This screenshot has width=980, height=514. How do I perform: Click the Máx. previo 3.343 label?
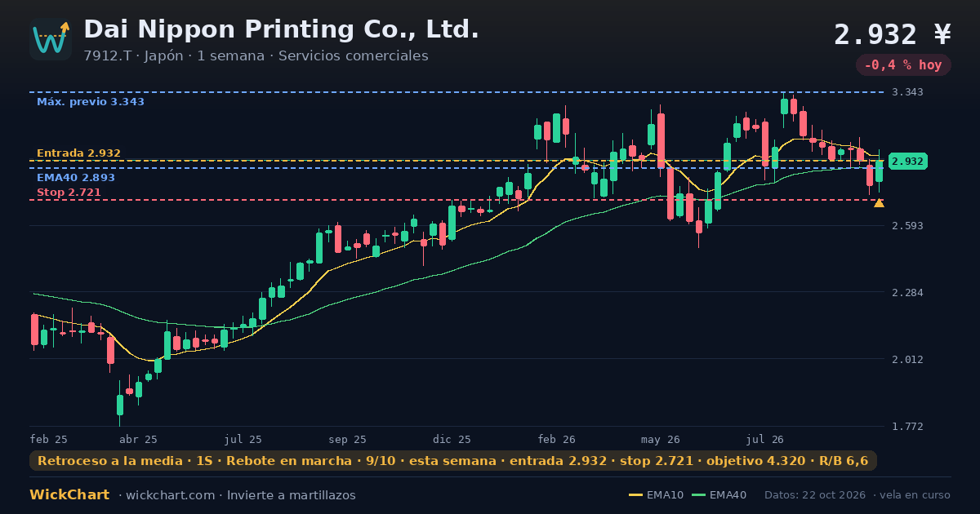click(91, 102)
